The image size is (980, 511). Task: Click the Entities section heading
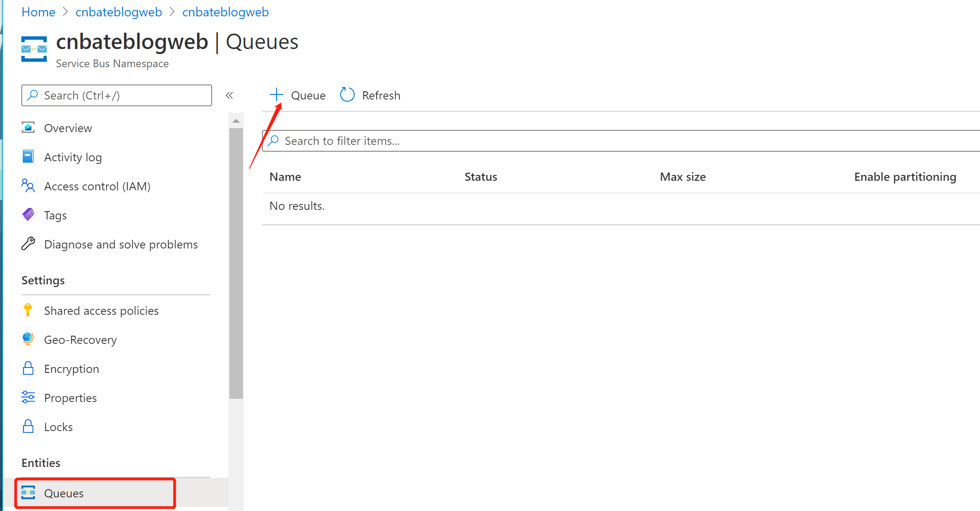(41, 463)
